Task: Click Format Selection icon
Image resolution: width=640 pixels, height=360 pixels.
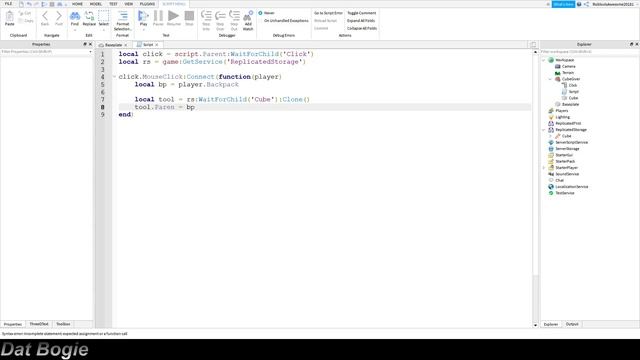Action: (x=122, y=20)
